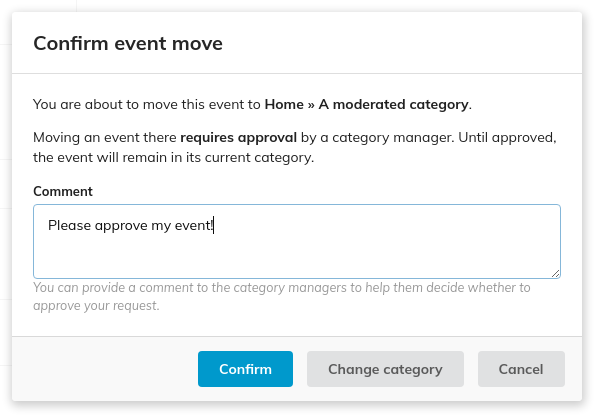Click the word "approve" inside the comment
The height and width of the screenshot is (417, 594).
point(121,226)
